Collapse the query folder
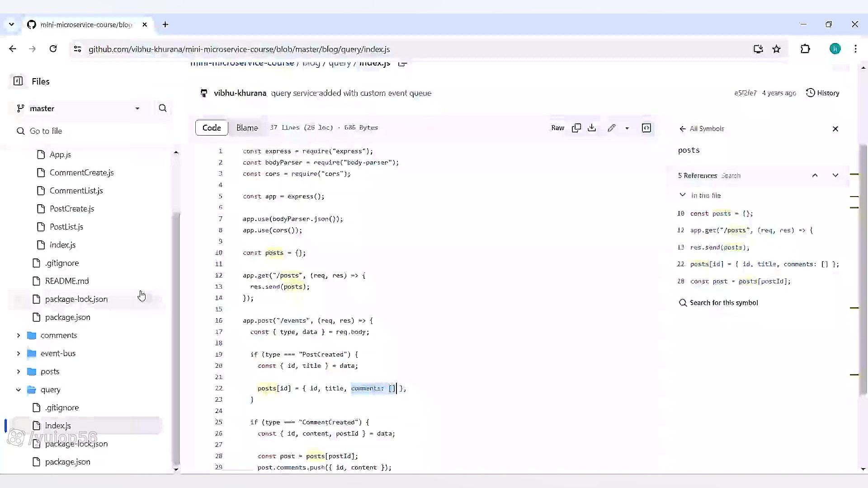The image size is (868, 488). [19, 389]
